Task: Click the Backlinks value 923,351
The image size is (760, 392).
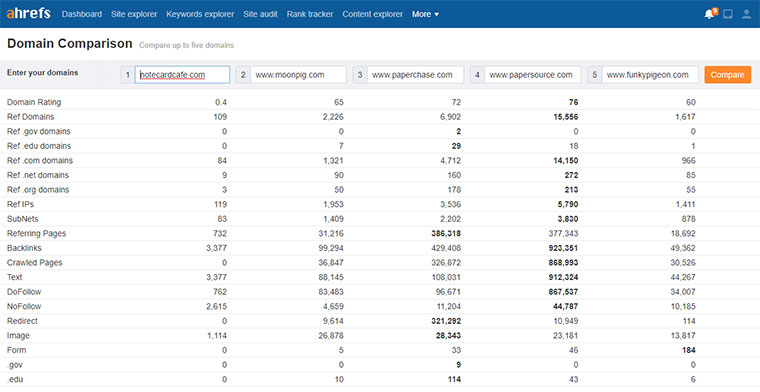Action: tap(563, 248)
